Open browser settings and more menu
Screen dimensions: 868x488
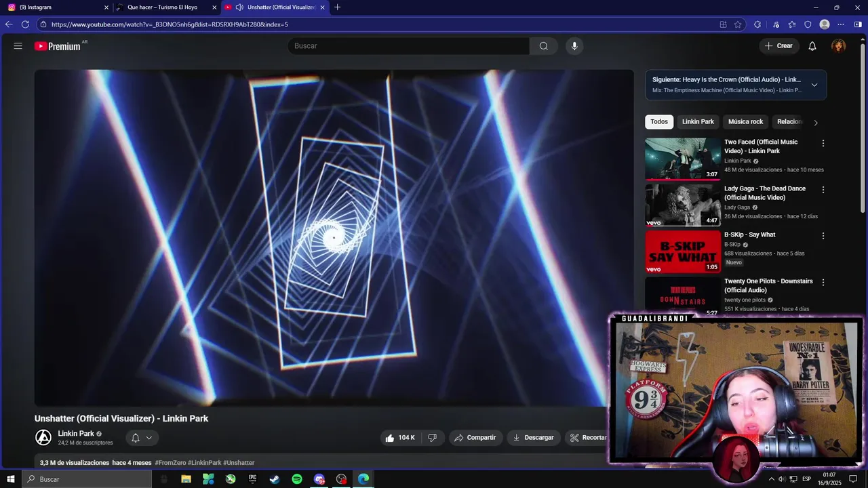coord(841,24)
